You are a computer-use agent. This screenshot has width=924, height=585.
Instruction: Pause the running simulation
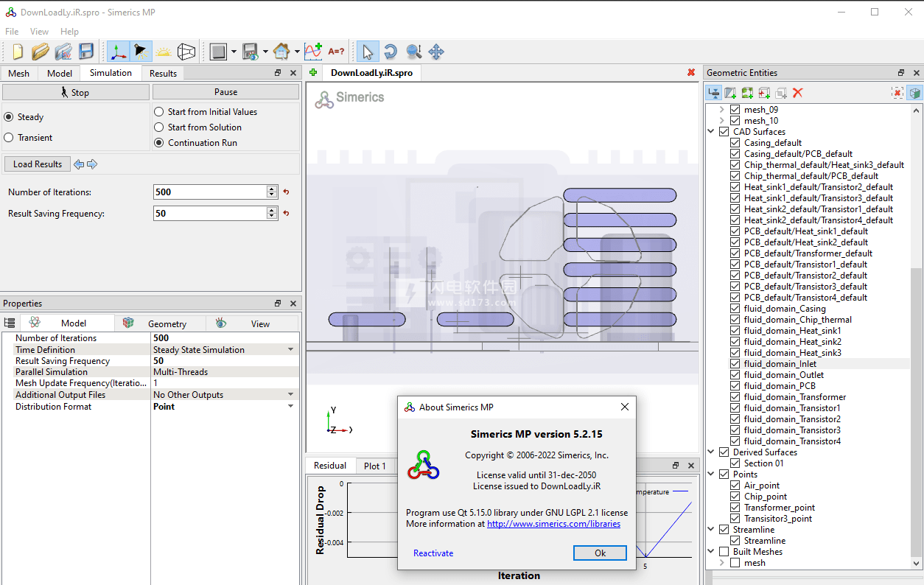pyautogui.click(x=225, y=92)
